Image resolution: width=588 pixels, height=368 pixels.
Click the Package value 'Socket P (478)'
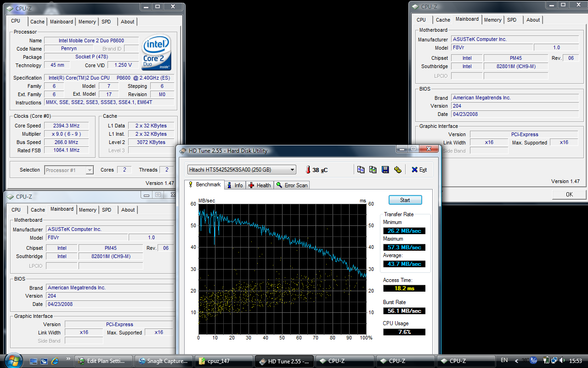(91, 57)
